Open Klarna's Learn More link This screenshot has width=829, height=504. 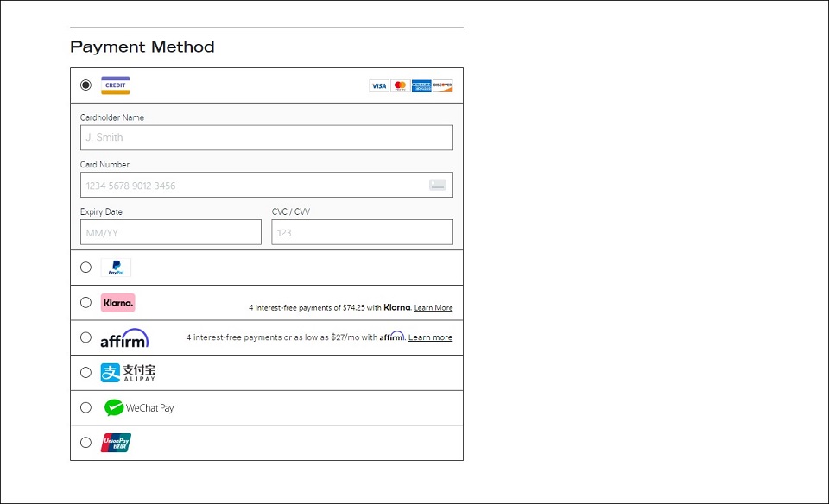(x=433, y=307)
